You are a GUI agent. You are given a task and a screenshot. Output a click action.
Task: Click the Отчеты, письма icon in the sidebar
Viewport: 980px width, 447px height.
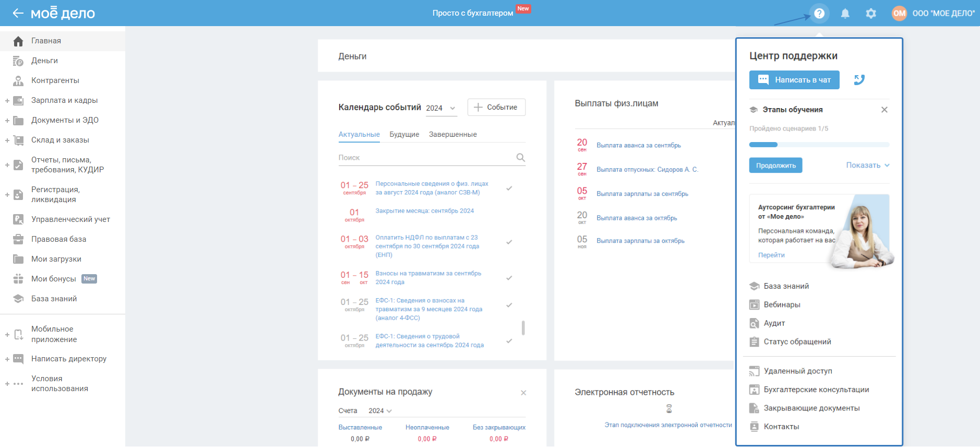[18, 165]
